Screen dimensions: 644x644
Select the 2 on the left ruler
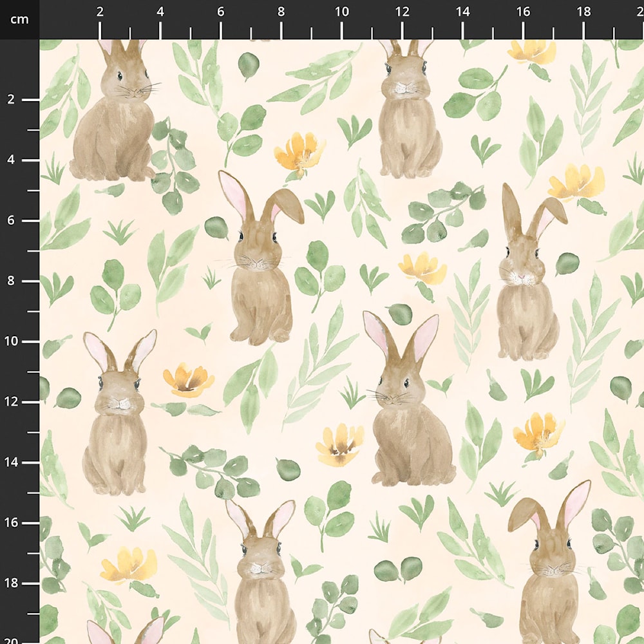pos(11,99)
